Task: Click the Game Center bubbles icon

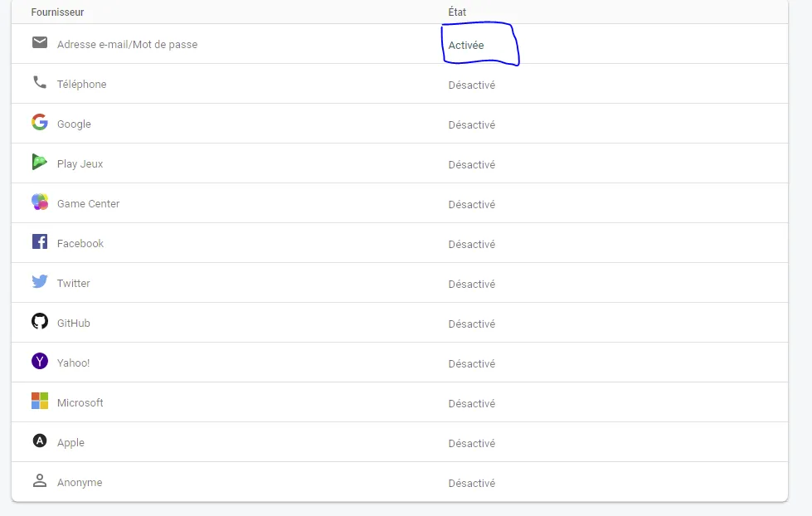Action: 40,202
